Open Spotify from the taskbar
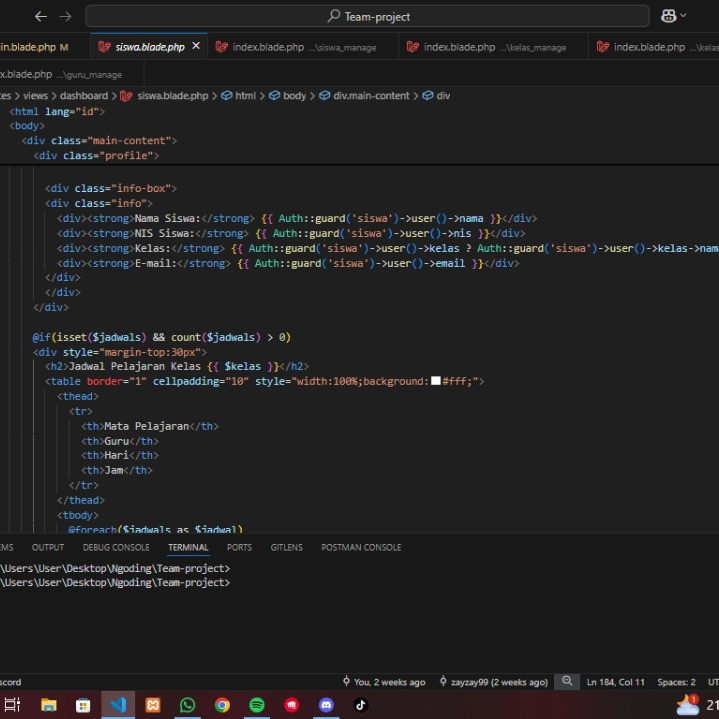 point(256,705)
